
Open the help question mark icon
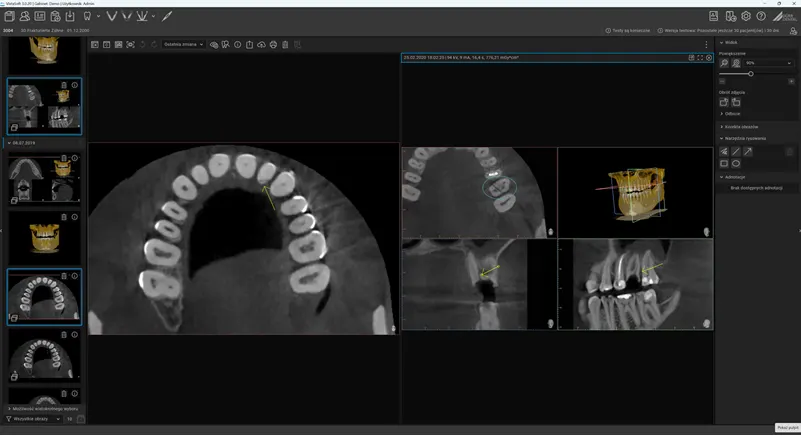pyautogui.click(x=761, y=16)
